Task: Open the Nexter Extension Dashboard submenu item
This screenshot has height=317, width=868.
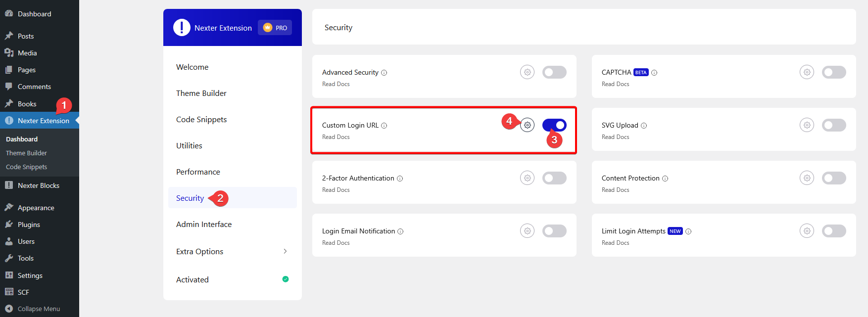Action: (22, 139)
